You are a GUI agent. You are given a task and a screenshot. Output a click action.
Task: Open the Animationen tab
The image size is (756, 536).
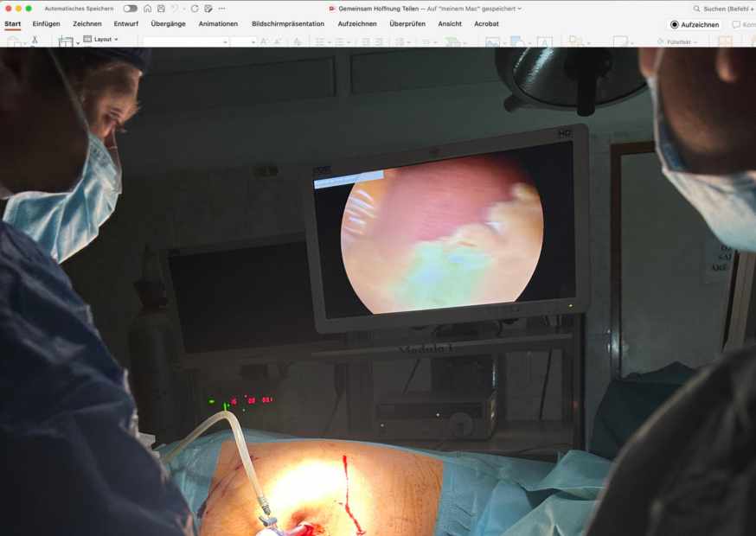[218, 23]
